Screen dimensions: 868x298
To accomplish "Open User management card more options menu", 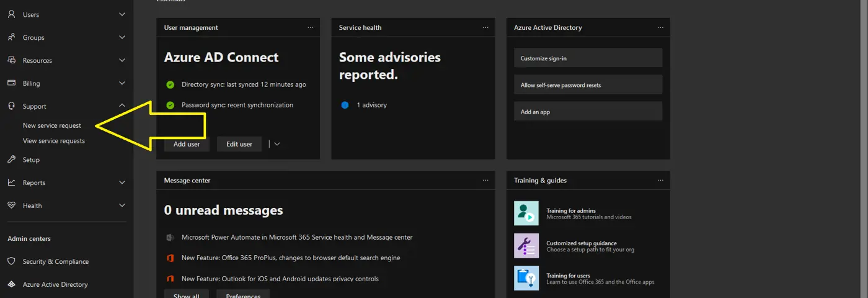I will pos(311,27).
